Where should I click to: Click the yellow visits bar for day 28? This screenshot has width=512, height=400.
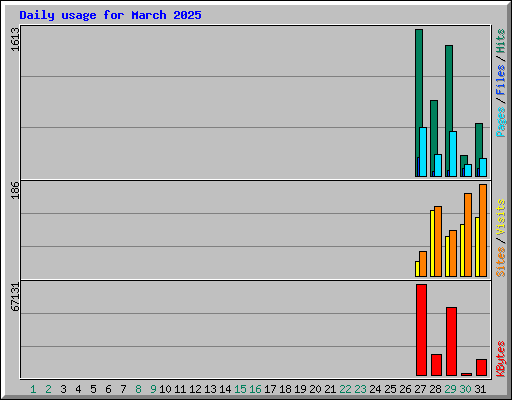click(432, 243)
